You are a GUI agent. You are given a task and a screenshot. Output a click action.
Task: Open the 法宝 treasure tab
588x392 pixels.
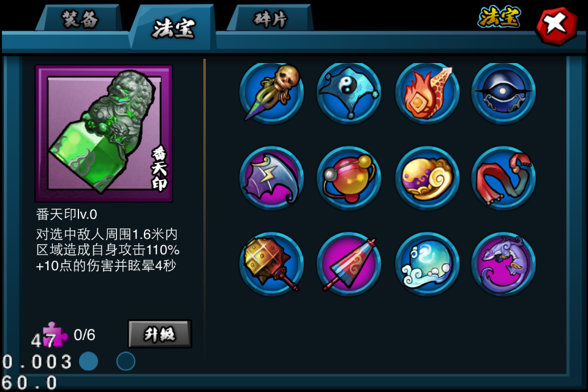pos(173,28)
